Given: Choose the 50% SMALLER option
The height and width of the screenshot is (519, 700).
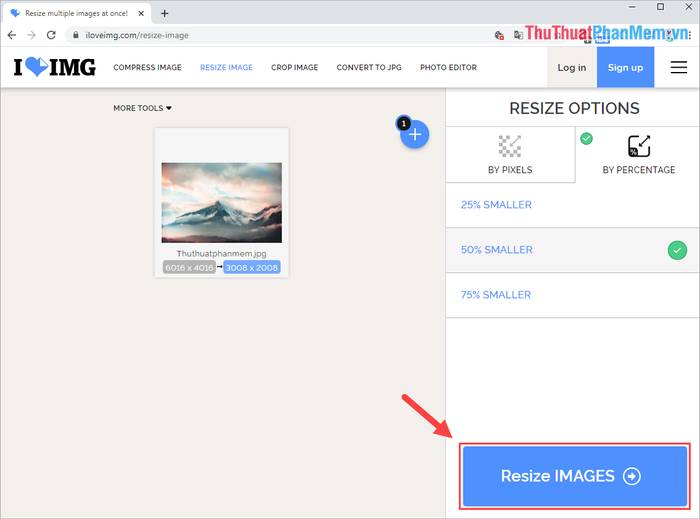Looking at the screenshot, I should click(573, 250).
